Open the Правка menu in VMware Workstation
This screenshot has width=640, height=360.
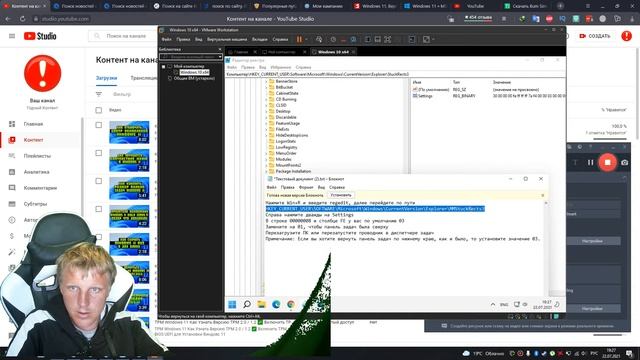pos(183,40)
